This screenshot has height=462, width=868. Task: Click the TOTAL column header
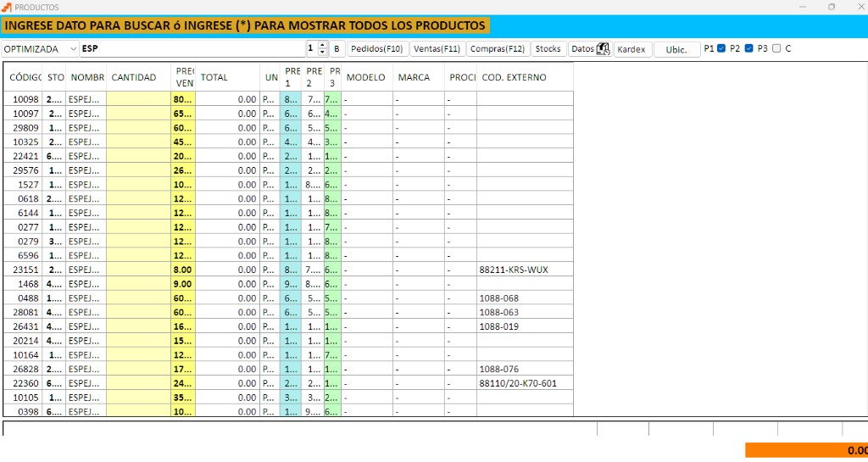click(227, 77)
